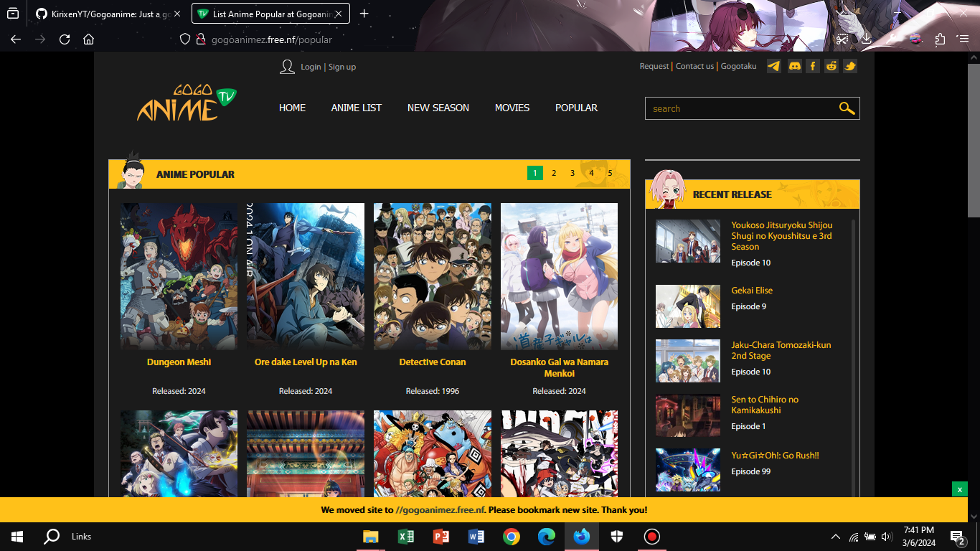Open Ore dake Level Up na Ken link
Viewport: 980px width, 551px height.
(x=306, y=362)
